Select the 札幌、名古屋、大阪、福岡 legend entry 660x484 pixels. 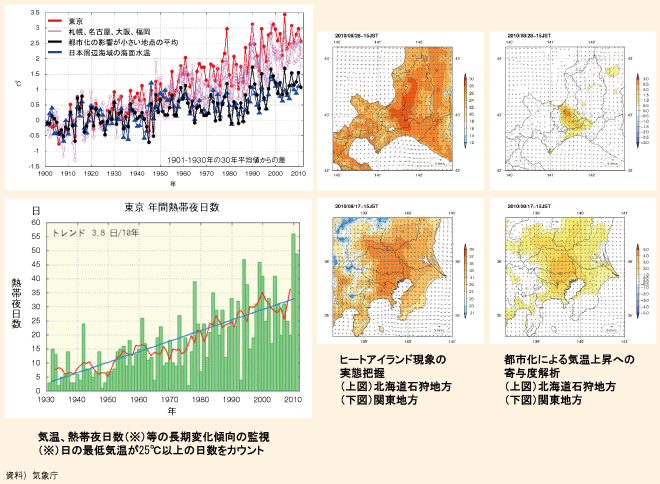click(99, 32)
